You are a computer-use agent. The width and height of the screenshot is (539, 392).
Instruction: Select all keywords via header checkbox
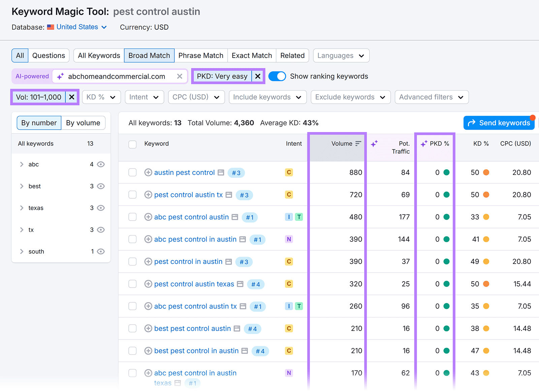(x=132, y=144)
